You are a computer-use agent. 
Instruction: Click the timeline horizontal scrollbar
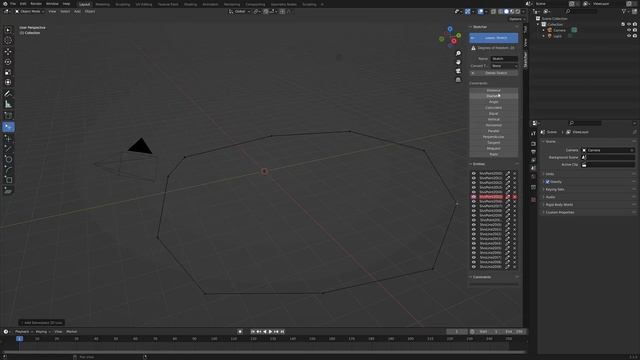click(x=263, y=352)
